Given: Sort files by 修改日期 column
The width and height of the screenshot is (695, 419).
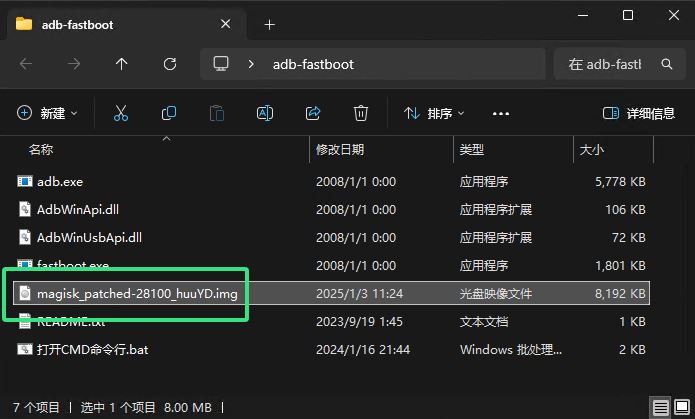Looking at the screenshot, I should (x=340, y=150).
